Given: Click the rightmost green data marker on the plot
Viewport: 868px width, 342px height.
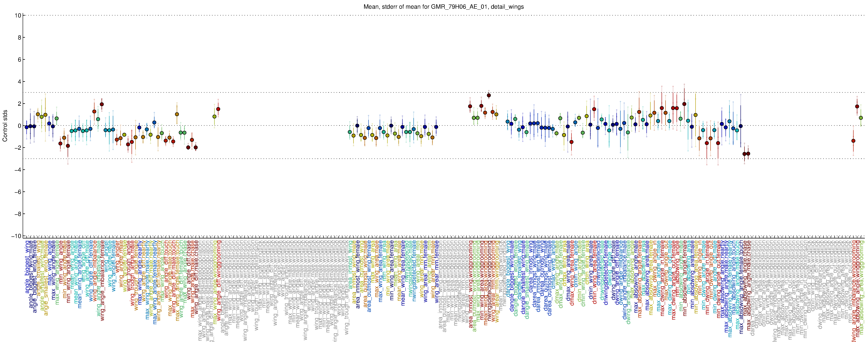Looking at the screenshot, I should [x=861, y=118].
